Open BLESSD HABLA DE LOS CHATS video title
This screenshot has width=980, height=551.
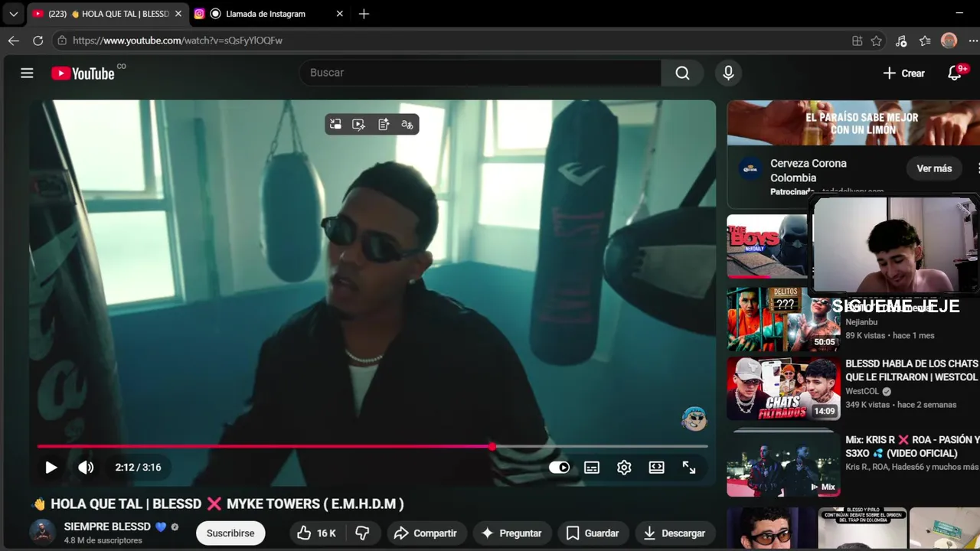pyautogui.click(x=912, y=370)
